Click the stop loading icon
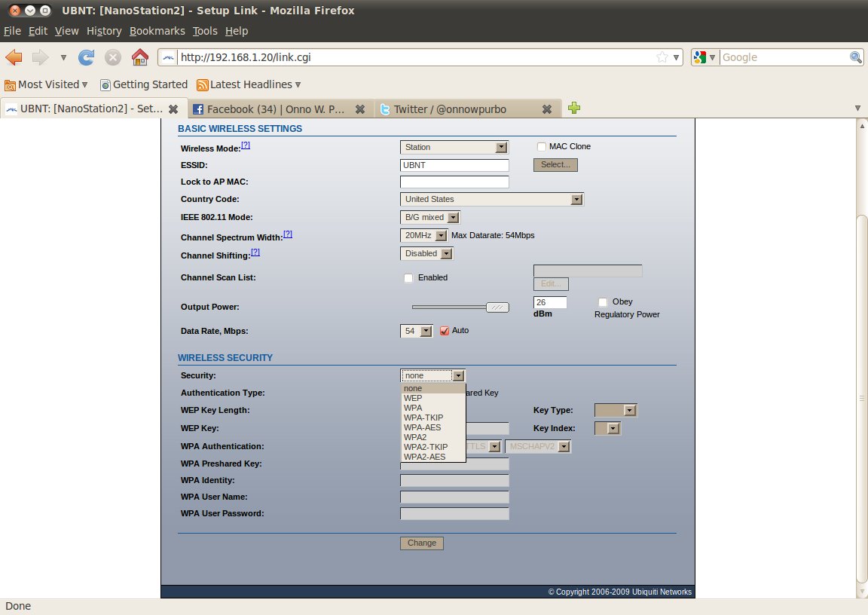The height and width of the screenshot is (615, 868). click(112, 57)
